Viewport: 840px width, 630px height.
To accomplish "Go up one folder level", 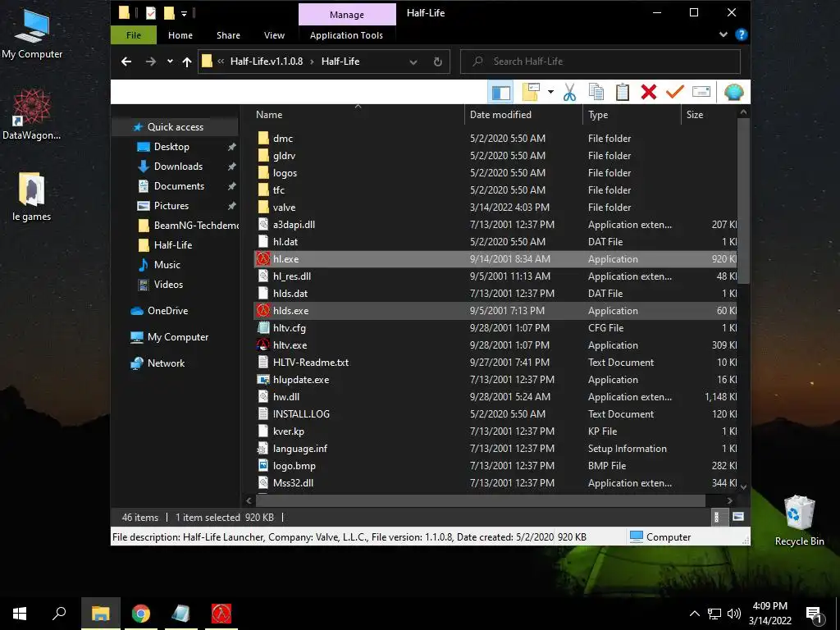I will pyautogui.click(x=187, y=62).
